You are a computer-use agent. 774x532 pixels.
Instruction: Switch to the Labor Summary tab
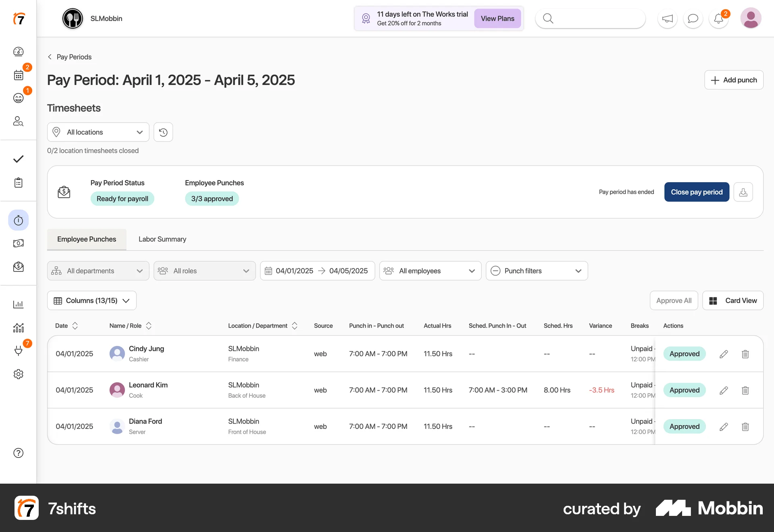pos(162,239)
